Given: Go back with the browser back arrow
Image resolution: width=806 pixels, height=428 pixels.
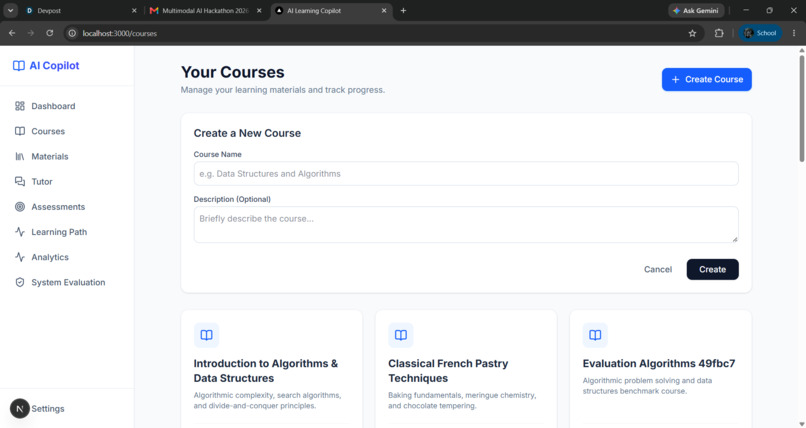Looking at the screenshot, I should click(x=12, y=33).
